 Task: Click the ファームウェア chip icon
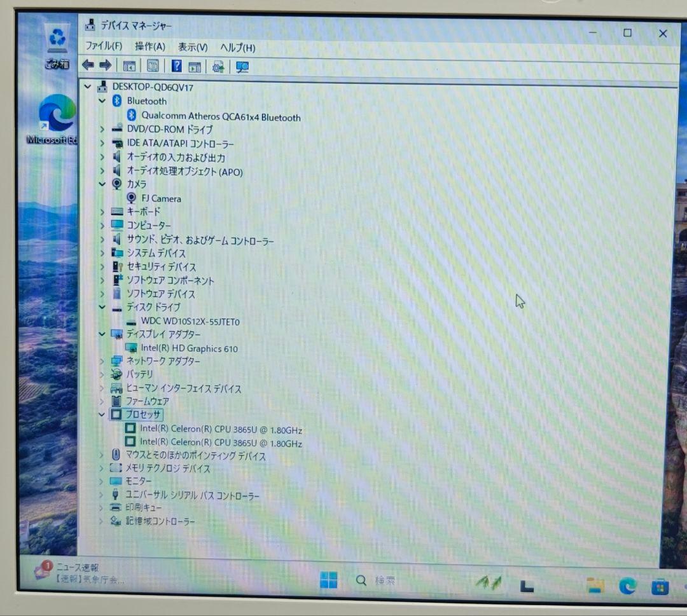coord(116,400)
